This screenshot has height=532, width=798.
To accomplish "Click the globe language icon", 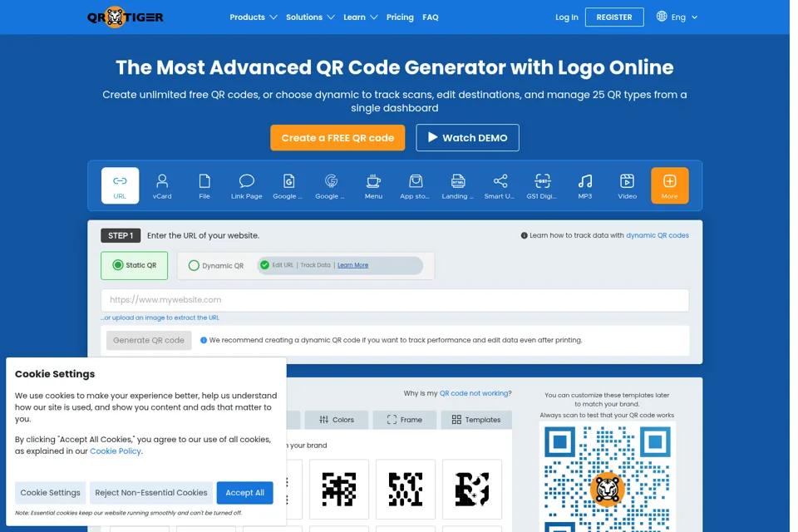I will click(x=661, y=17).
